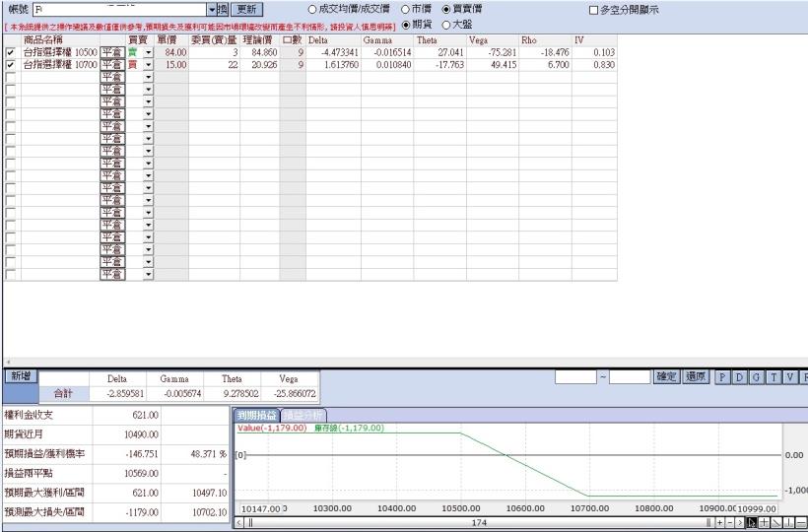This screenshot has height=532, width=808.
Task: Uncheck the 台指選擇權 10500 row checkbox
Action: pyautogui.click(x=11, y=52)
